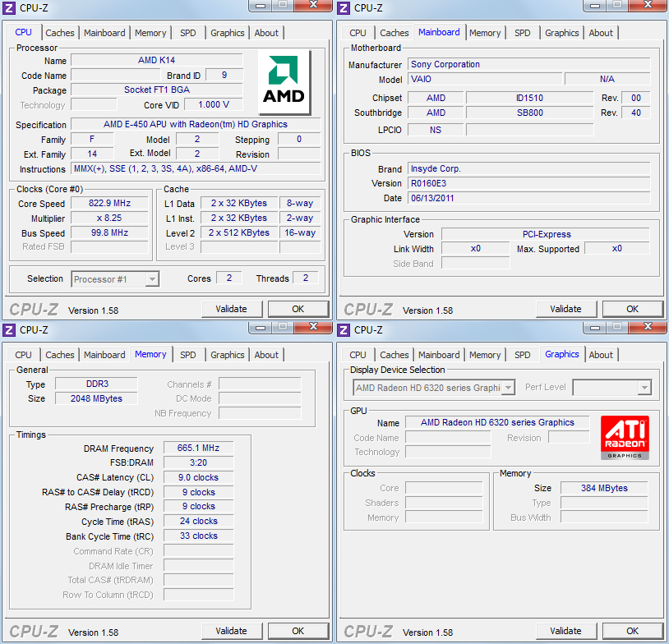Viewport: 669px width, 644px height.
Task: Switch to the CPU tab in the Graphics window
Action: pyautogui.click(x=358, y=355)
